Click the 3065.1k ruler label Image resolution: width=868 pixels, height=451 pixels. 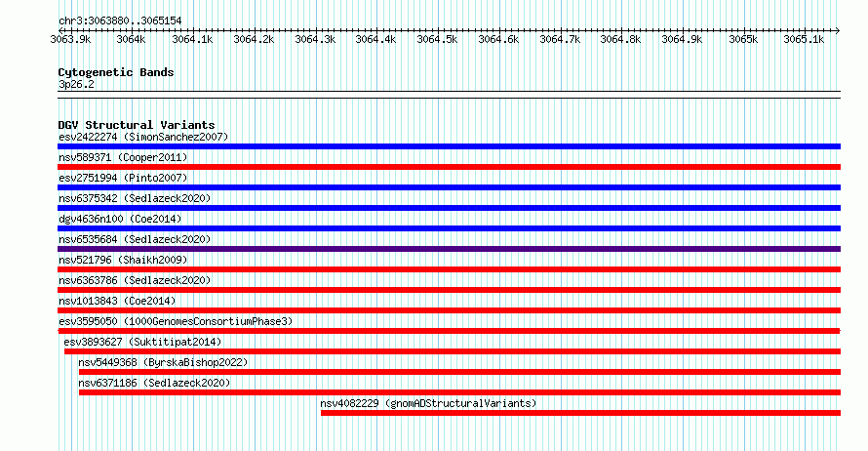(804, 40)
